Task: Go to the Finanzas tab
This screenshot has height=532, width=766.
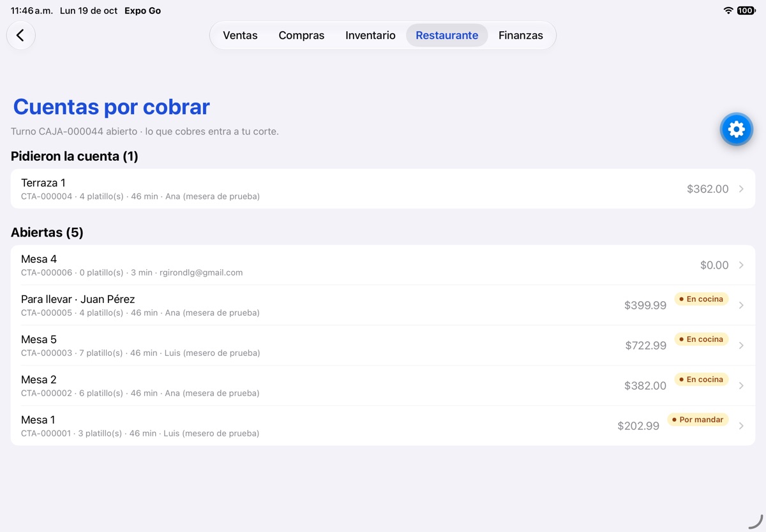Action: point(521,35)
